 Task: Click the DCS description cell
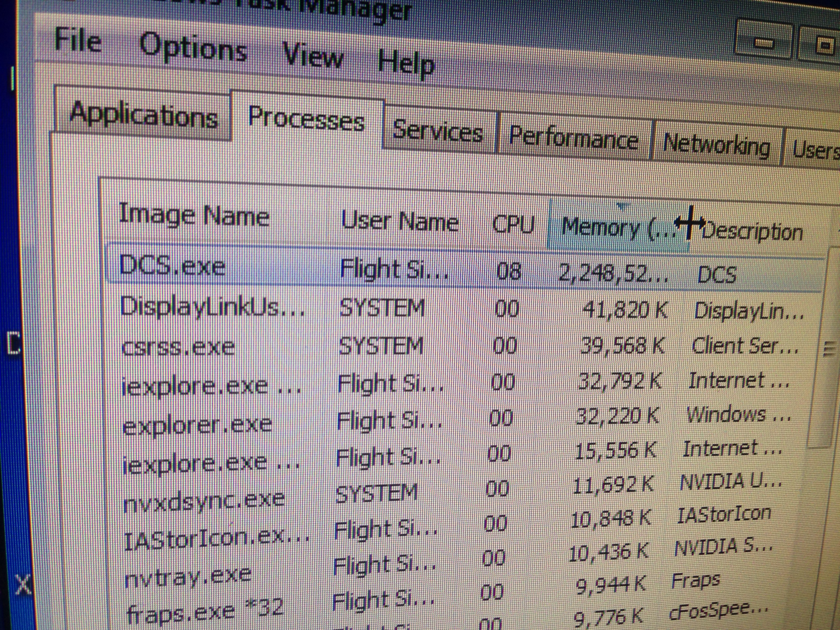click(x=717, y=274)
